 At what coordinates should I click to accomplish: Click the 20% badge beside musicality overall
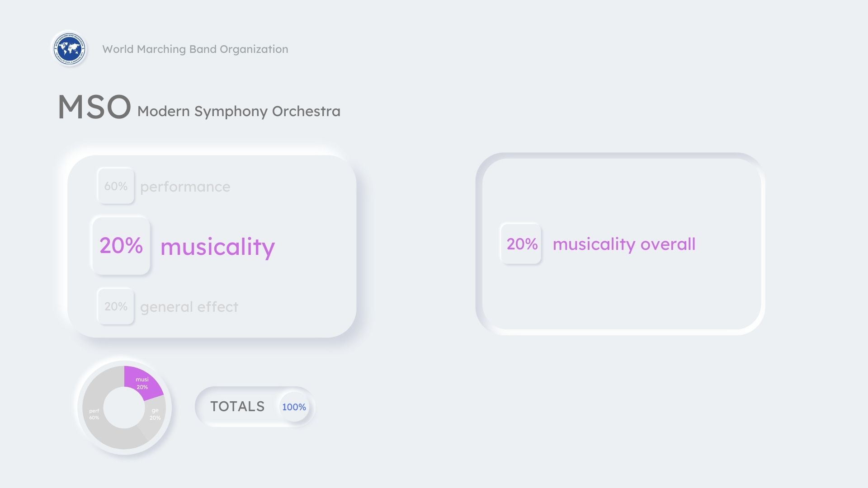click(x=521, y=244)
